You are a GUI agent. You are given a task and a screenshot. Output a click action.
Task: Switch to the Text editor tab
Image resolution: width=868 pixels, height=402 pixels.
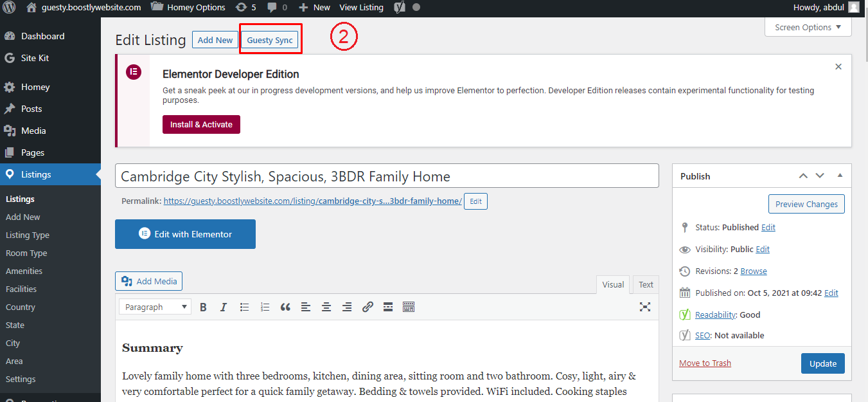[x=646, y=284]
